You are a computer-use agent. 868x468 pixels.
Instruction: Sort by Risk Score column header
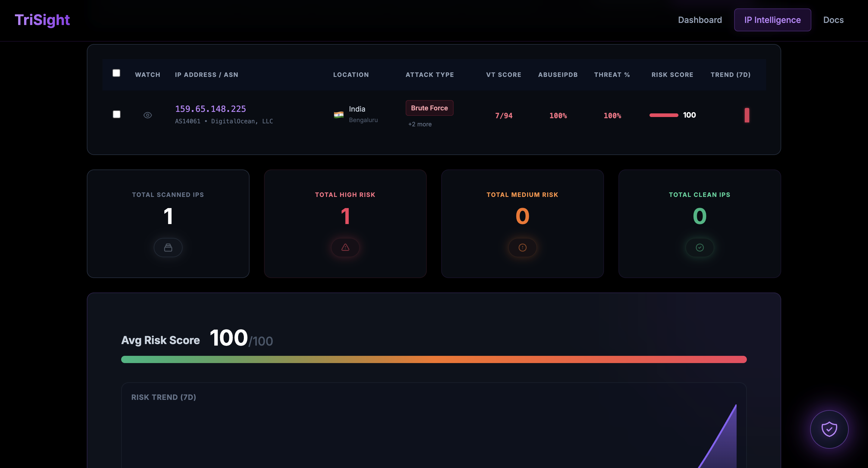(x=672, y=75)
